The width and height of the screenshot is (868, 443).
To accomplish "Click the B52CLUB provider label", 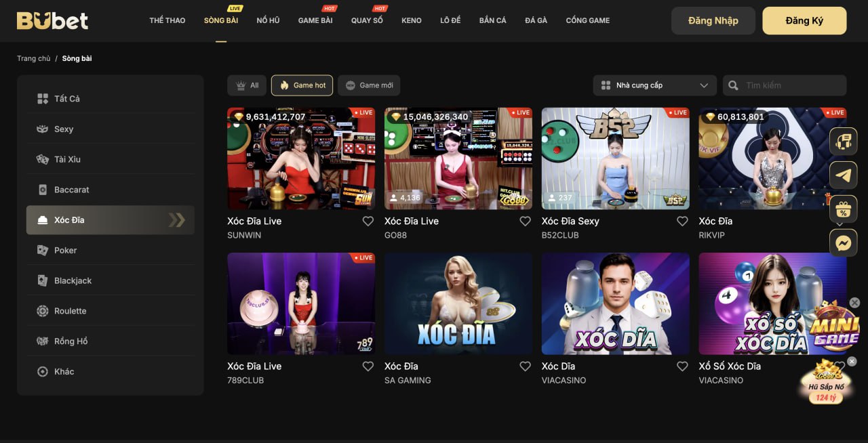I will click(x=560, y=235).
